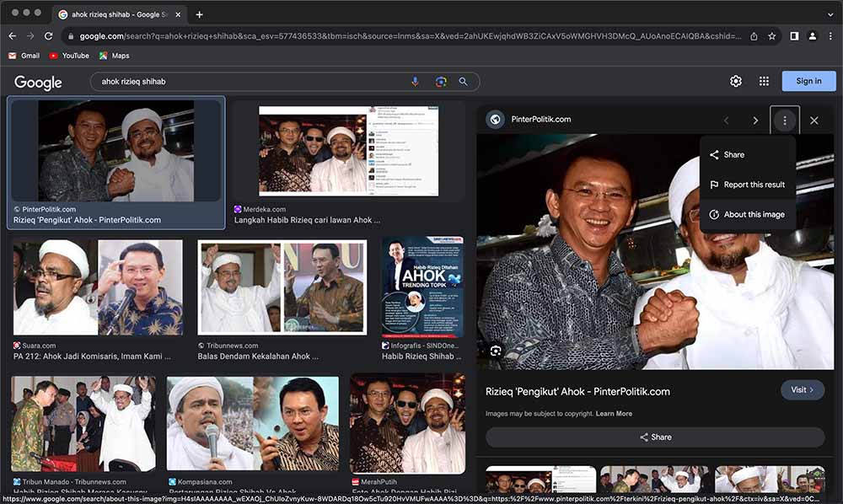Open the Learn More copyright link
This screenshot has width=843, height=504.
point(614,414)
